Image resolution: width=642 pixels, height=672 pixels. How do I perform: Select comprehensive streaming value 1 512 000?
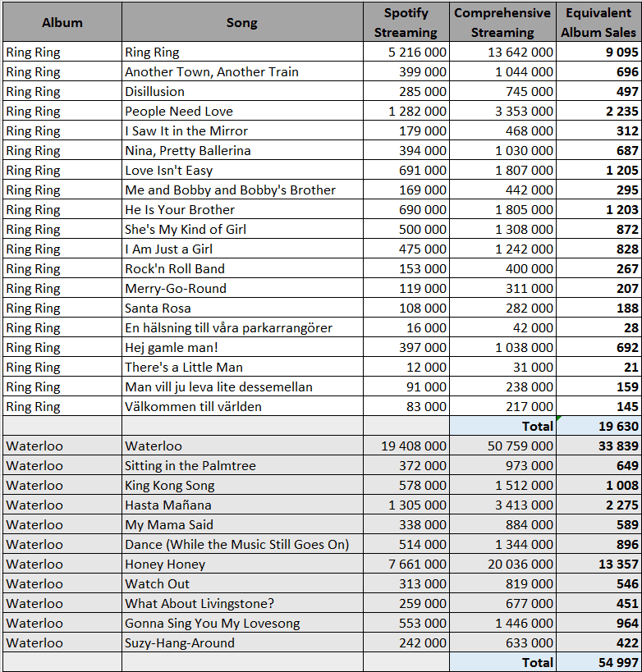click(x=502, y=486)
